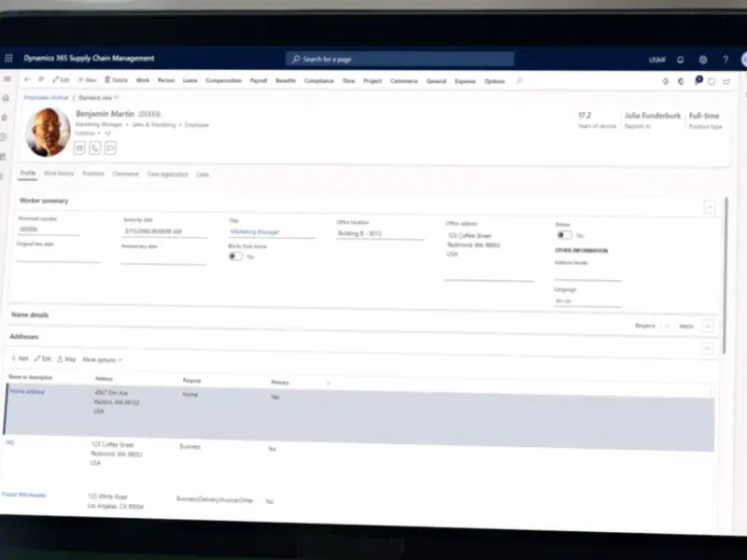
Task: Click the Delete button in action bar
Action: [117, 81]
